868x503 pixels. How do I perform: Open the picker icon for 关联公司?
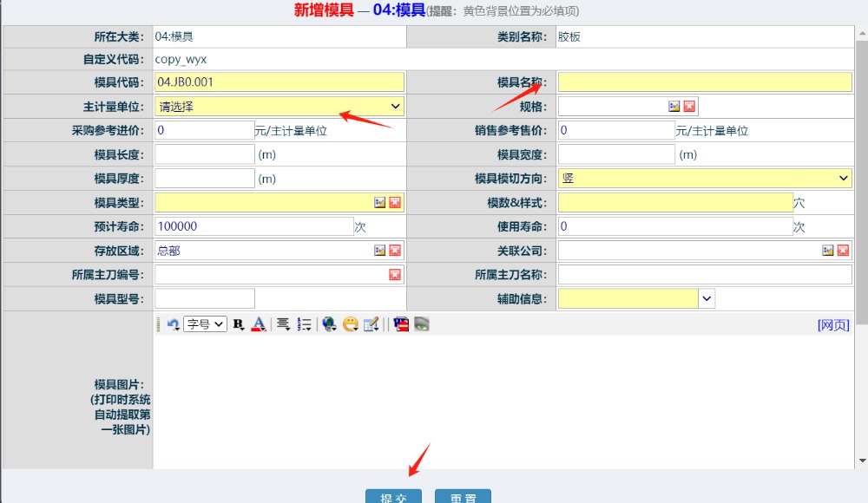pyautogui.click(x=827, y=251)
